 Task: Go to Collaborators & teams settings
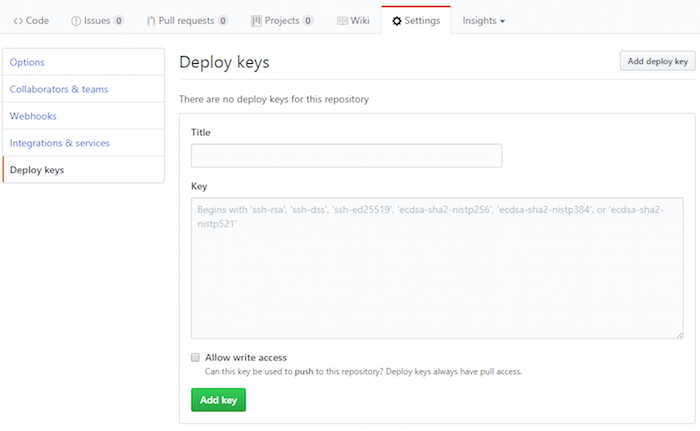point(59,89)
